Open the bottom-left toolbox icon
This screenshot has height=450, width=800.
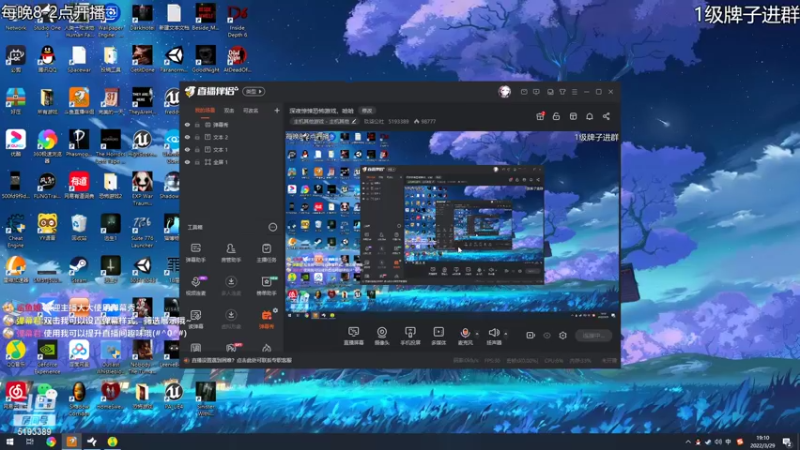(196, 348)
